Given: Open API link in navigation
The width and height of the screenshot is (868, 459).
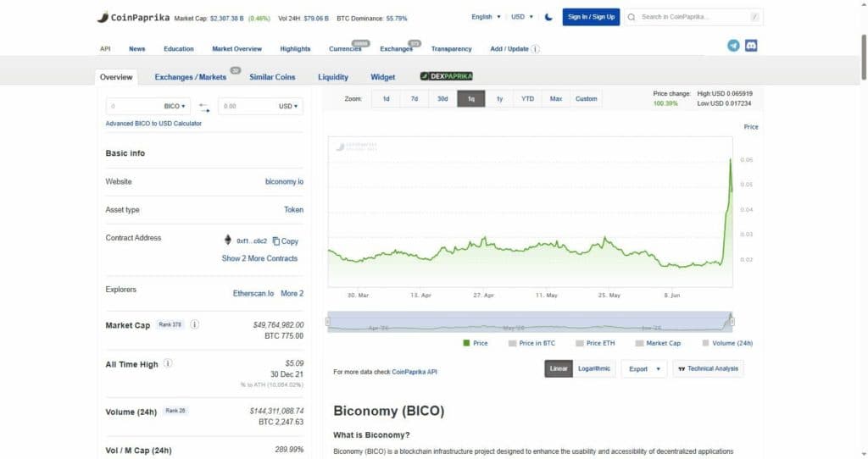Looking at the screenshot, I should 105,49.
